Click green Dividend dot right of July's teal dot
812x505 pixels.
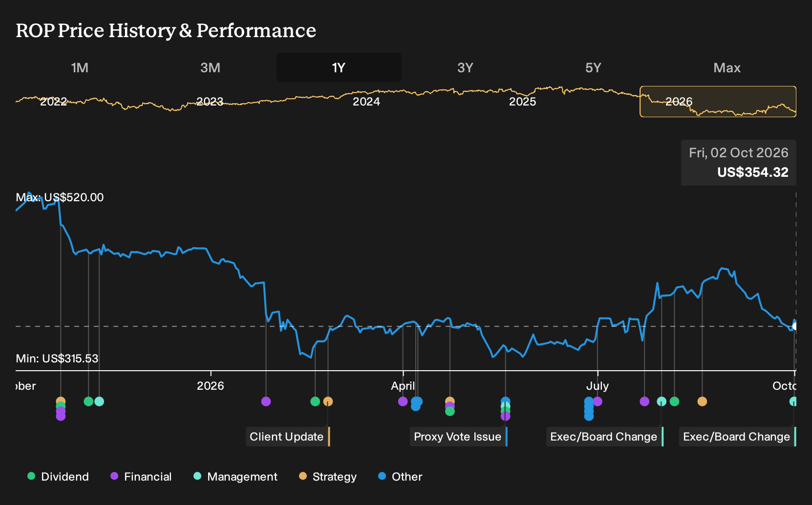(674, 401)
